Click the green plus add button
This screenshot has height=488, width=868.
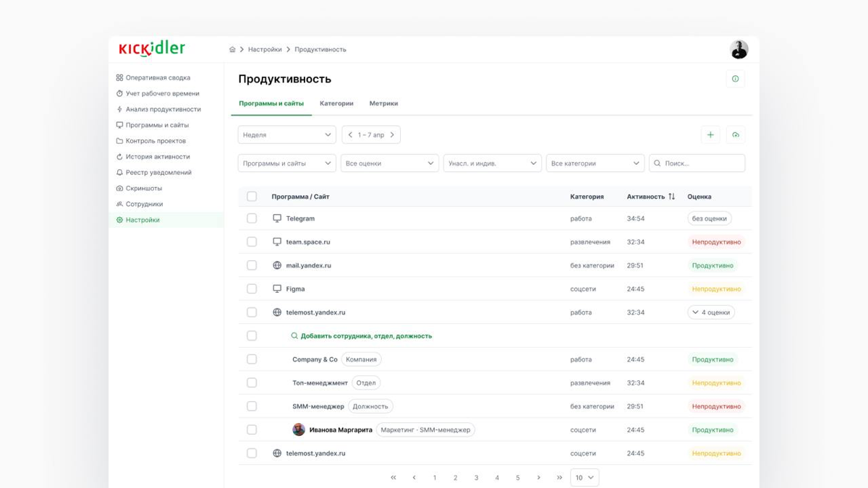click(x=710, y=135)
